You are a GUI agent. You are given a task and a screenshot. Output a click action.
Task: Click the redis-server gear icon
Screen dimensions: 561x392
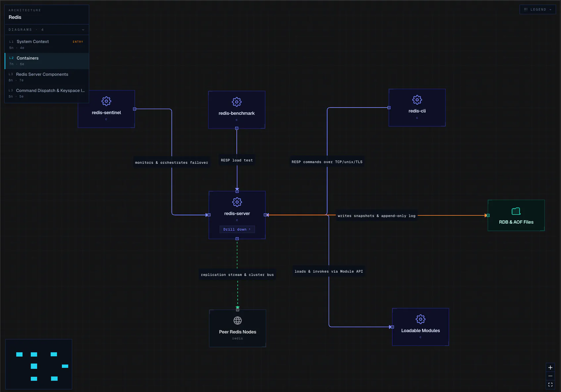[x=237, y=202]
